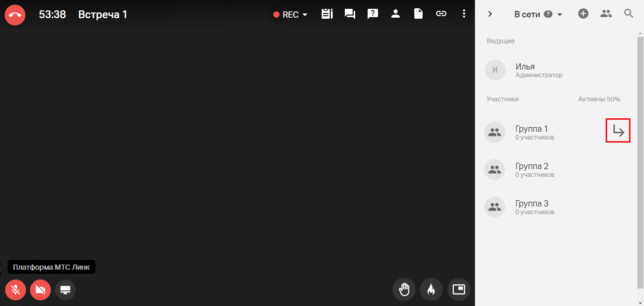Click the meeting title 'Встреча 1'
Viewport: 644px width, 306px height.
click(103, 15)
